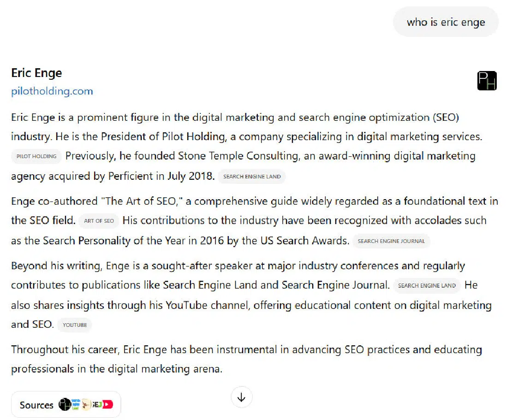
Task: Click the ART OF SEO citation chip
Action: tap(99, 221)
